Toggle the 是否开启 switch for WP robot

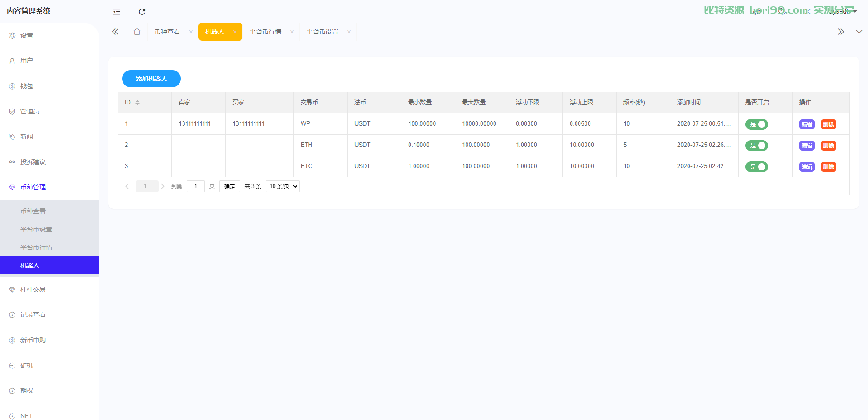click(x=757, y=124)
